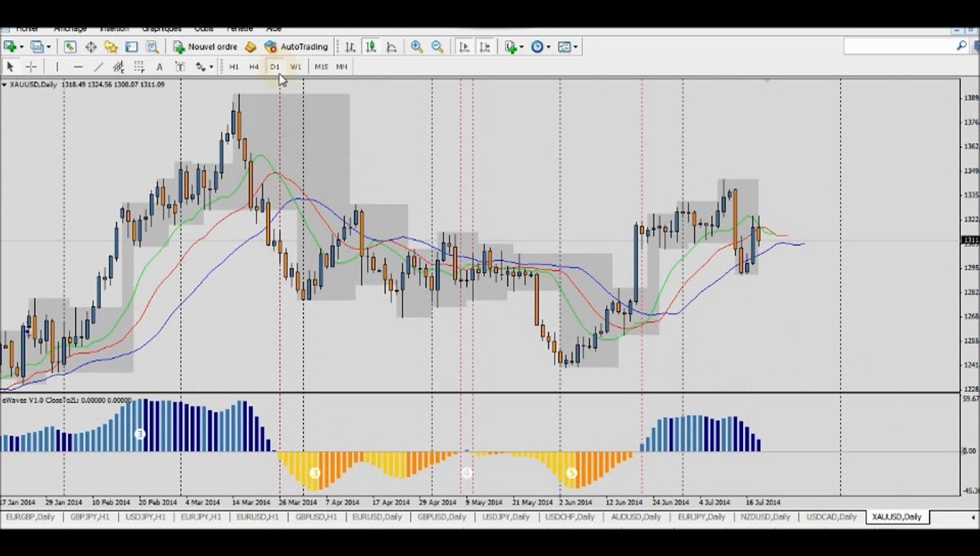The width and height of the screenshot is (980, 556).
Task: Open the Fichier menu
Action: pos(27,29)
